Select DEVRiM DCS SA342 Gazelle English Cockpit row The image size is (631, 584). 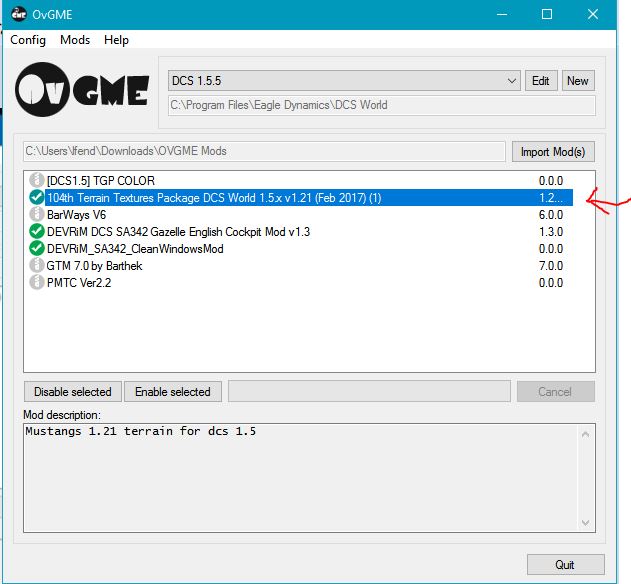tap(301, 231)
